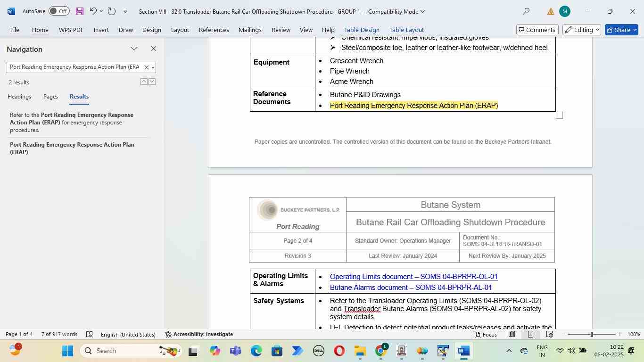
Task: Adjust the zoom slider handle
Action: 592,334
